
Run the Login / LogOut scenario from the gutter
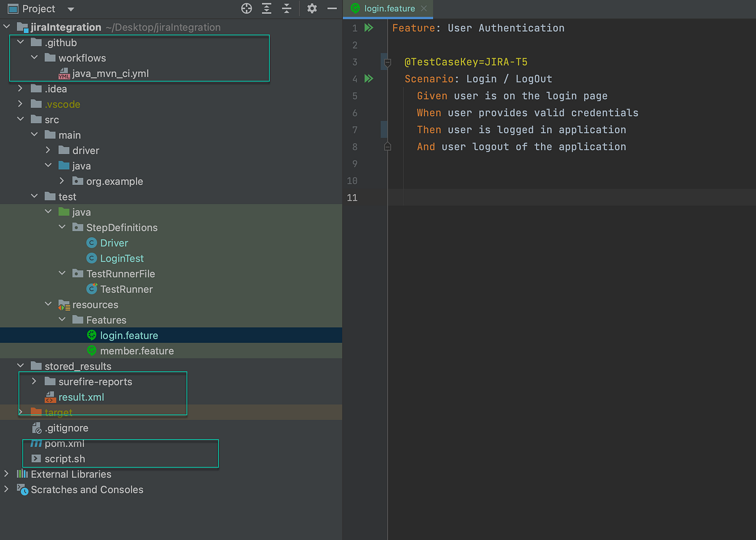click(x=369, y=78)
